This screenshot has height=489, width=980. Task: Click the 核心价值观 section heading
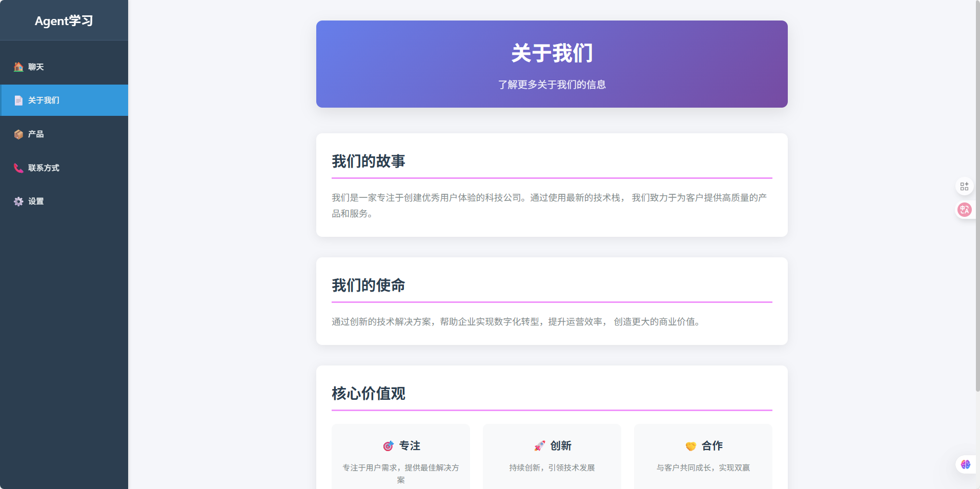click(369, 394)
